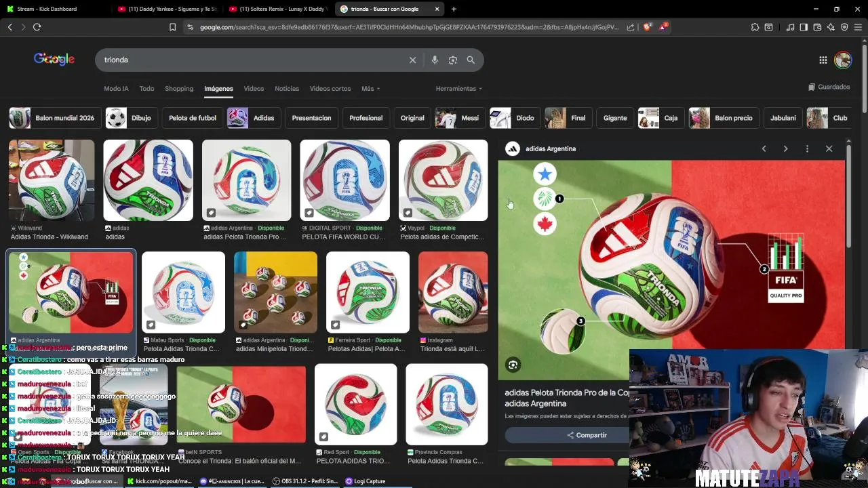Switch to the Shopping tab
The width and height of the screenshot is (868, 488).
click(x=179, y=89)
